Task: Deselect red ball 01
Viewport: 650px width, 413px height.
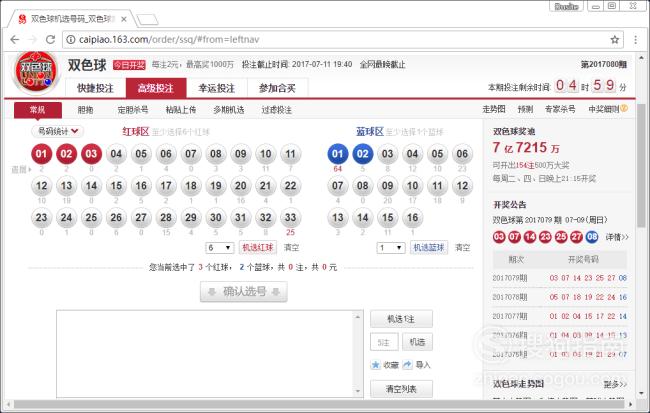Action: [x=41, y=154]
